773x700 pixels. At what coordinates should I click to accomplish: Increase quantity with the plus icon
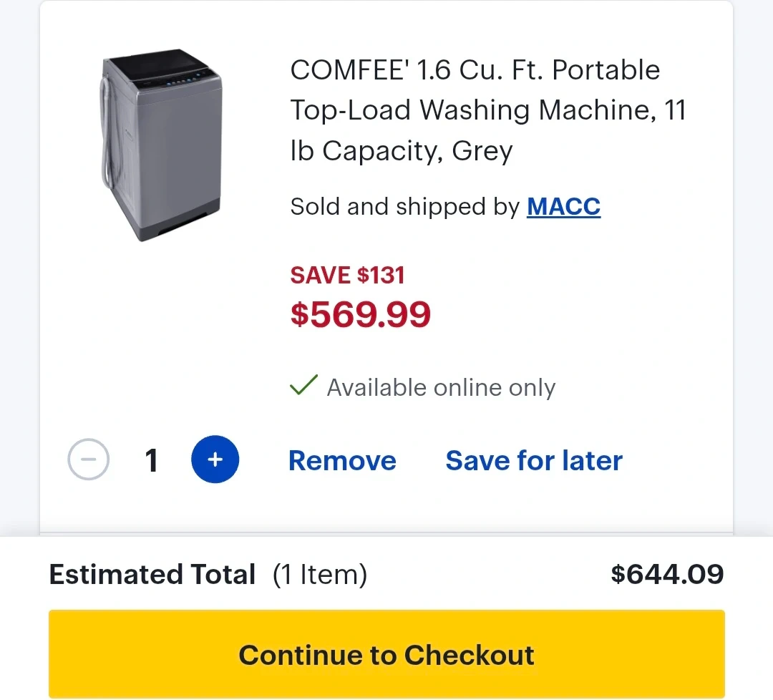coord(215,460)
